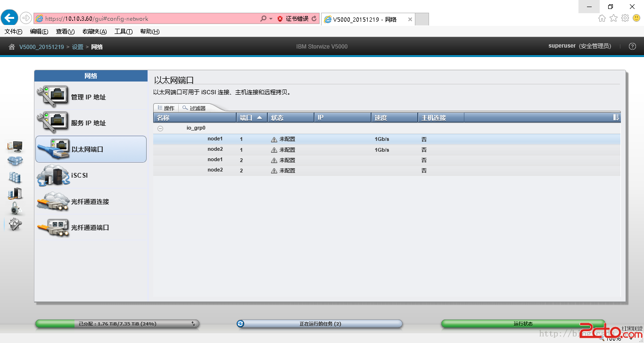This screenshot has width=644, height=343.
Task: Open the 过滤器 filter button
Action: click(194, 108)
